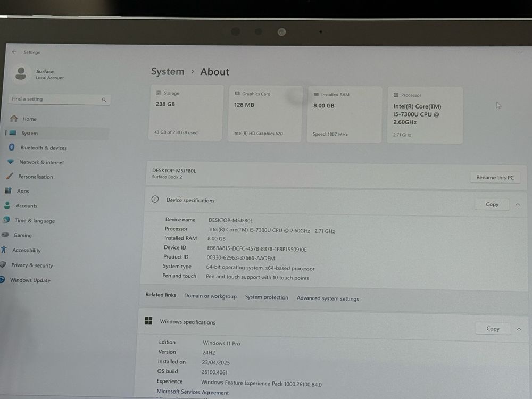Viewport: 532px width, 399px height.
Task: Click the Surface Local Account name
Action: (49, 74)
